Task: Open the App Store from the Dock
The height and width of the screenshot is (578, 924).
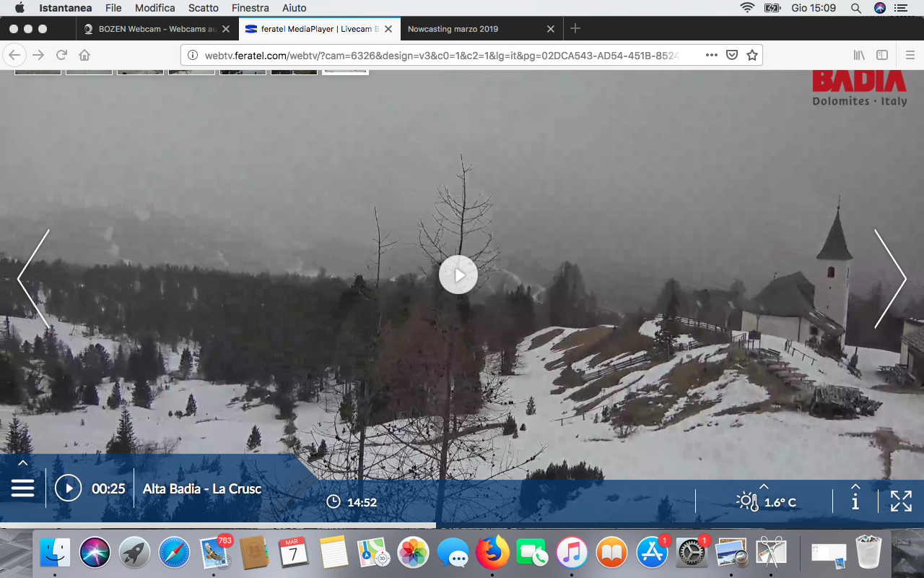Action: 652,553
